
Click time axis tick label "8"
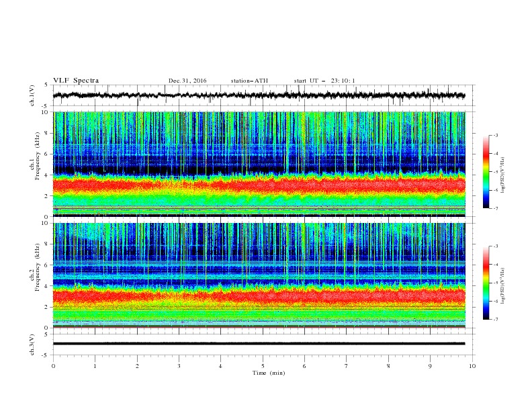coord(388,366)
